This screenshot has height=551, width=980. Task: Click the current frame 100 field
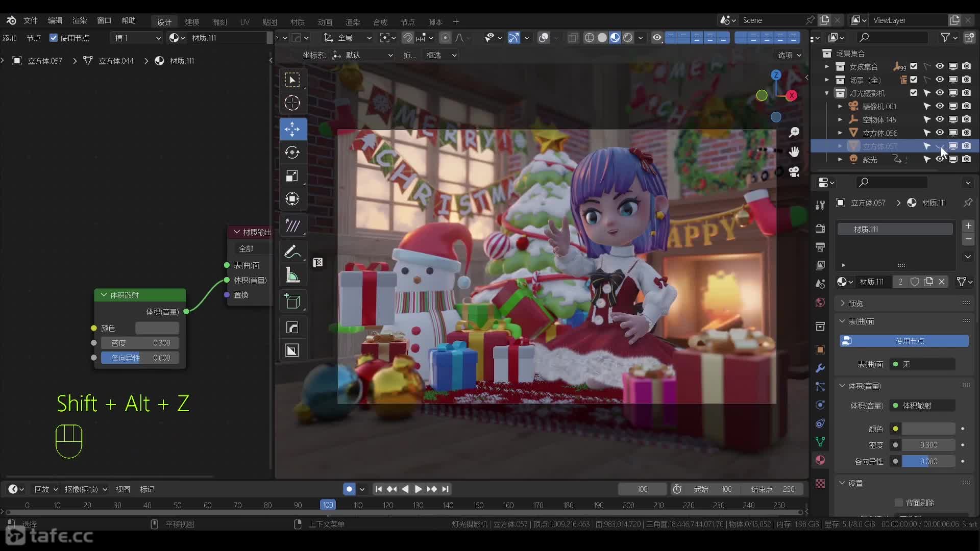point(642,489)
